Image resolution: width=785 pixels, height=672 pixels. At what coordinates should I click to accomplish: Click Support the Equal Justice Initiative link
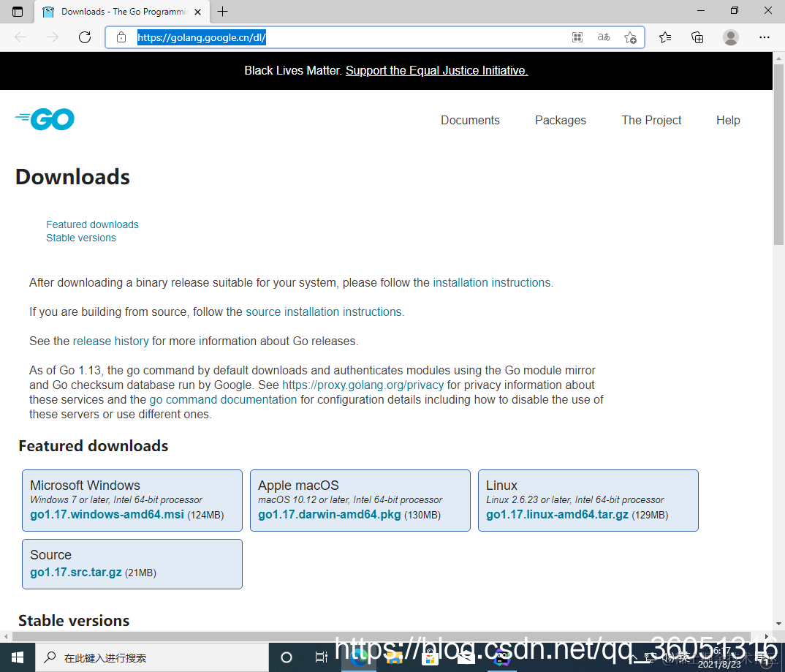(436, 71)
